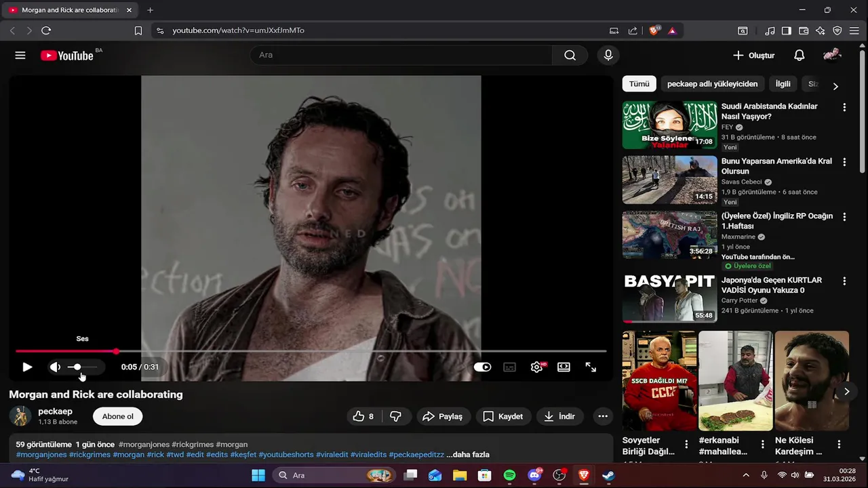Open options for Suudi Arabistanda Kadınlar video
Image resolution: width=868 pixels, height=488 pixels.
coord(844,107)
